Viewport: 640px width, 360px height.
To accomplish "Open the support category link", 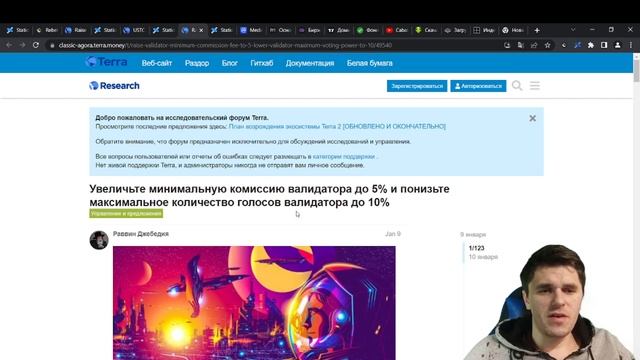I will (x=344, y=156).
